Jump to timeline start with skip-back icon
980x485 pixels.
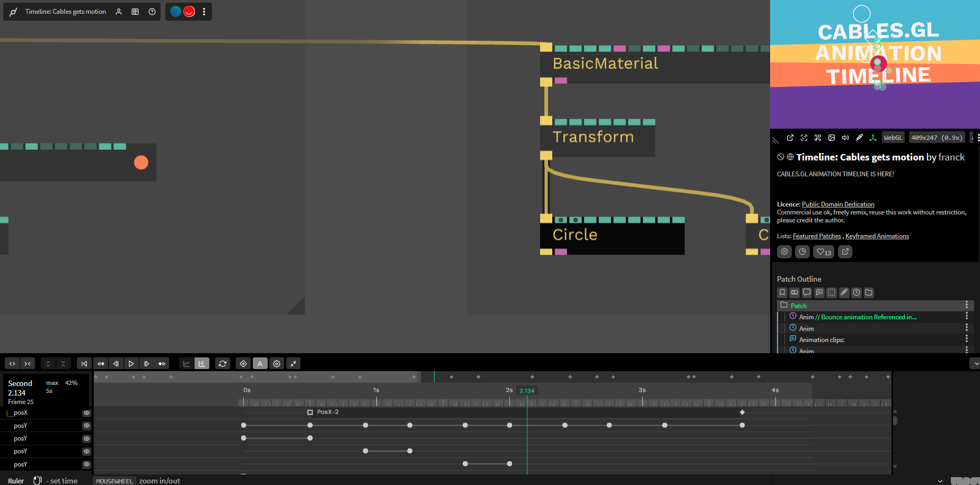tap(84, 363)
